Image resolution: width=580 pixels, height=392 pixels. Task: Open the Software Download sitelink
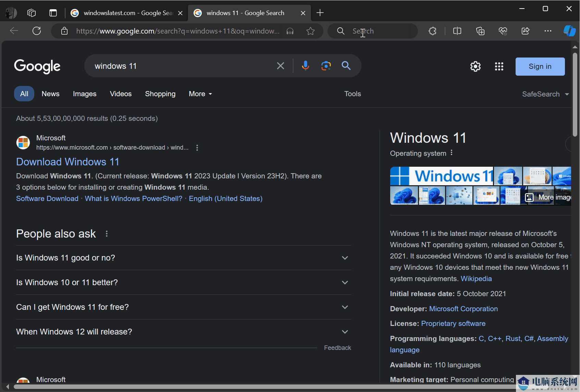point(47,199)
